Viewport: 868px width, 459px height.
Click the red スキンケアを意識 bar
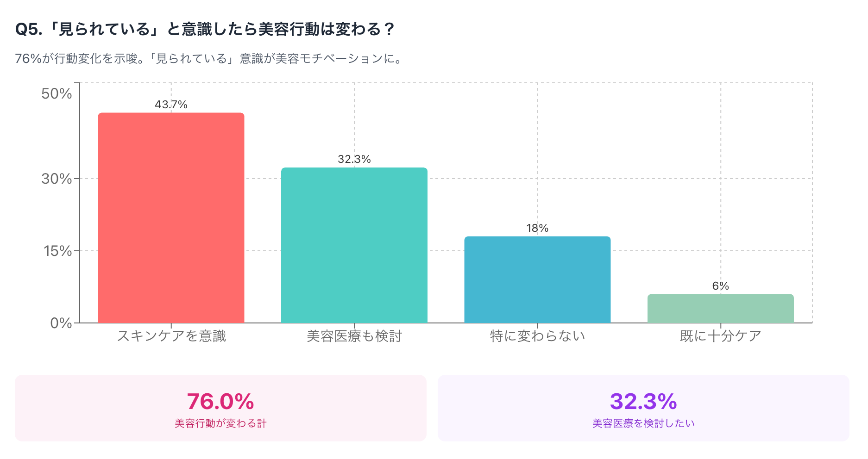pos(171,217)
